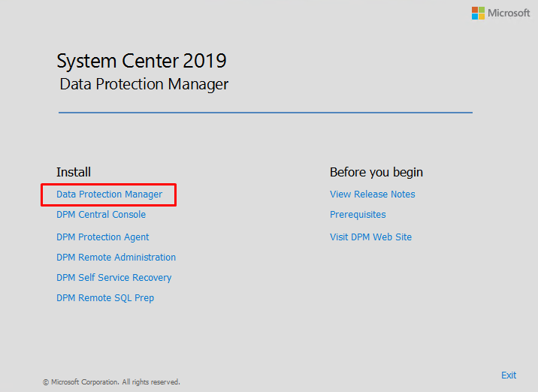Install the DPM Central Console
The width and height of the screenshot is (538, 392).
(101, 214)
